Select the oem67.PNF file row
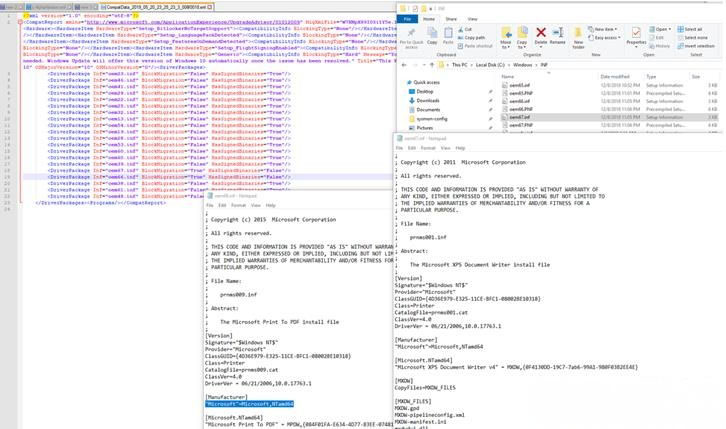 point(610,125)
